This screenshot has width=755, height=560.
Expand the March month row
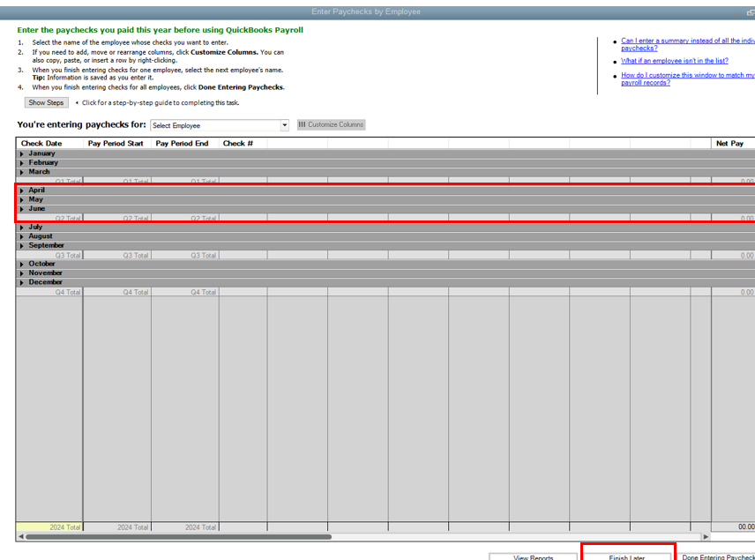(22, 172)
